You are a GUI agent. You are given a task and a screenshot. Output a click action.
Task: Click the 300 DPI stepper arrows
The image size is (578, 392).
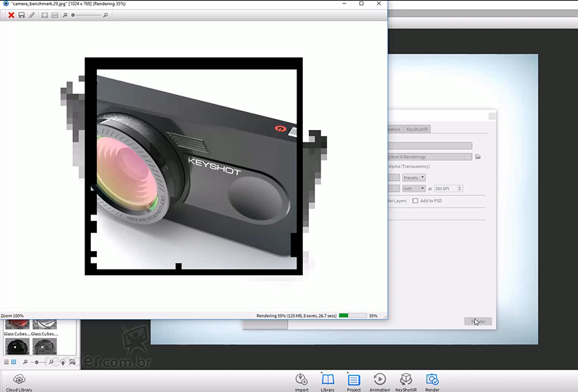(x=460, y=188)
